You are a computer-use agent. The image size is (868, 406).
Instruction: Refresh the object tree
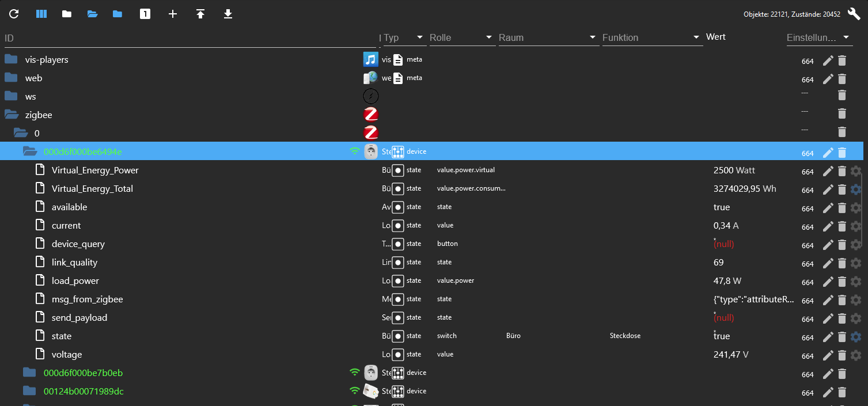[14, 14]
